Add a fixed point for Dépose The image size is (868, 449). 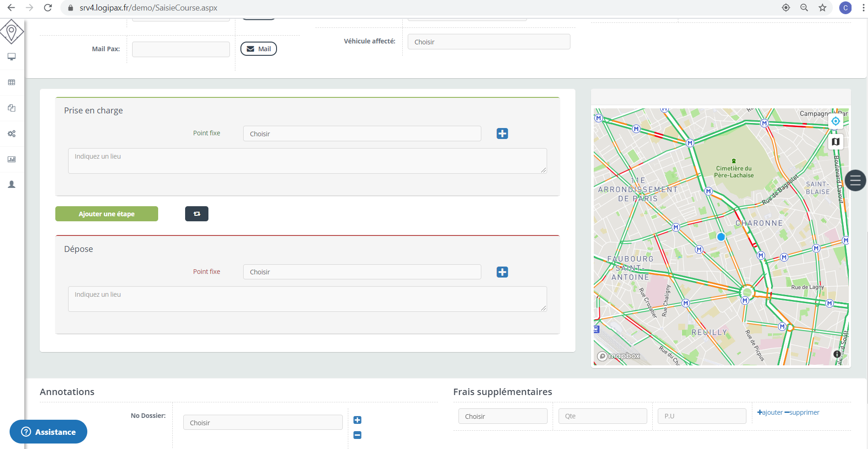(502, 272)
